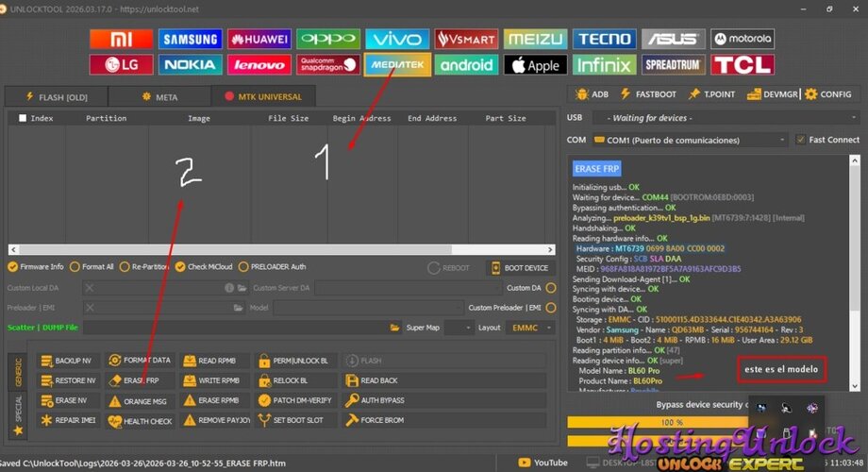Click the Custom Local DA info icon
Screen dimensions: 868x472
(x=229, y=288)
